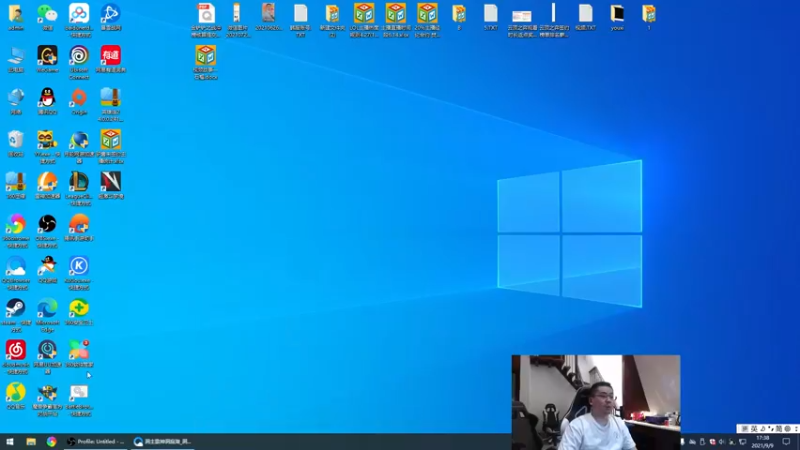Select the 5.TXT text file
The width and height of the screenshot is (800, 450).
pos(491,17)
